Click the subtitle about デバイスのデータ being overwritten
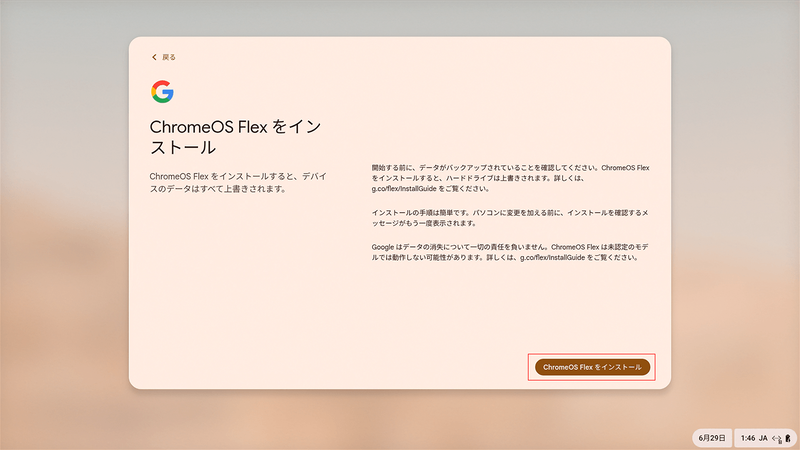Viewport: 800px width, 450px height. click(238, 183)
